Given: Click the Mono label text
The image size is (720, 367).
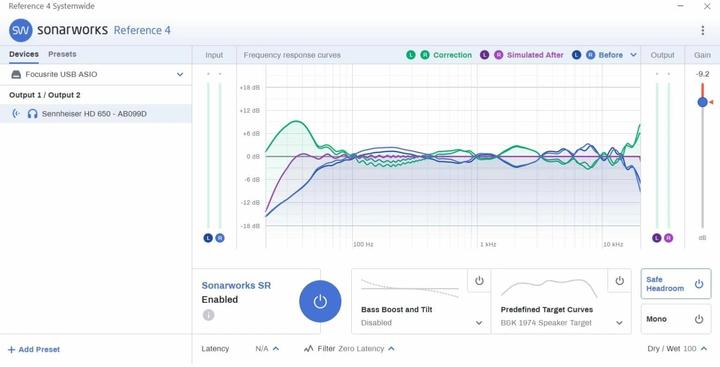Looking at the screenshot, I should point(656,319).
